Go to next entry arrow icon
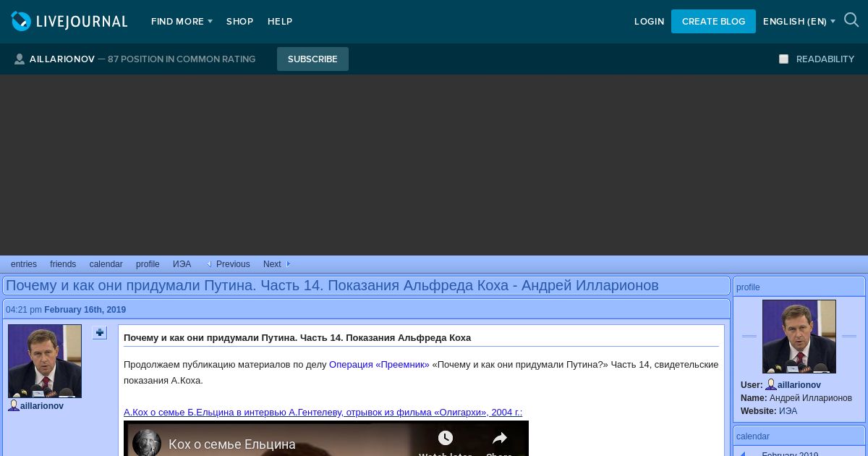Image resolution: width=868 pixels, height=456 pixels. point(288,264)
